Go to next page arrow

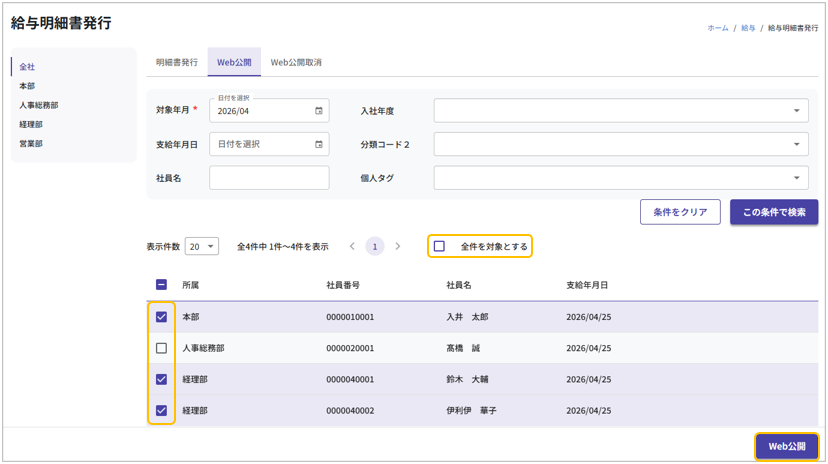(x=398, y=246)
